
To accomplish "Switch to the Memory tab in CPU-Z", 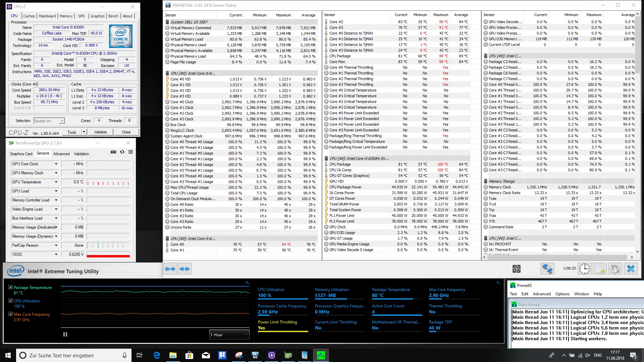I will click(x=66, y=16).
